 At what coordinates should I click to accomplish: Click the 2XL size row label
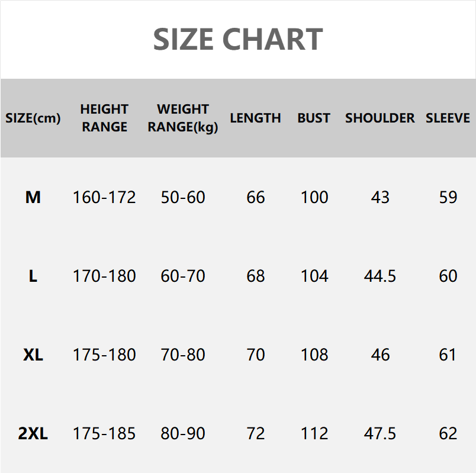33,433
